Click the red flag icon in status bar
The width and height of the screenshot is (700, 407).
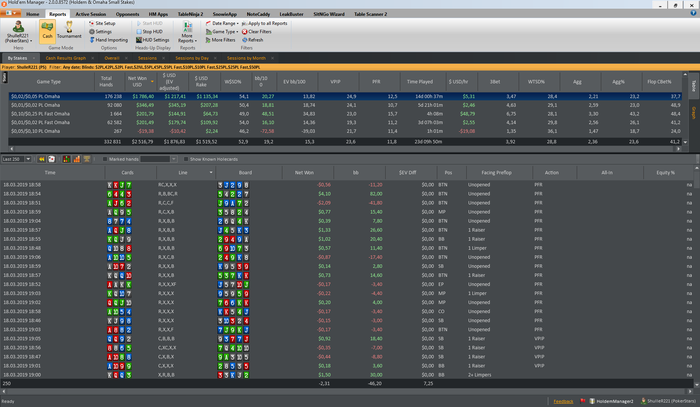pyautogui.click(x=583, y=401)
